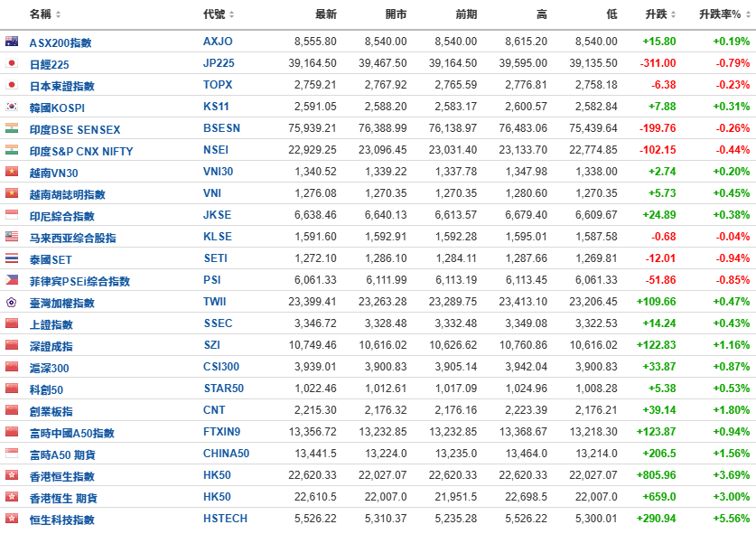
Task: Click the India flag beside 印度BSE SENSEX
Action: [12, 128]
